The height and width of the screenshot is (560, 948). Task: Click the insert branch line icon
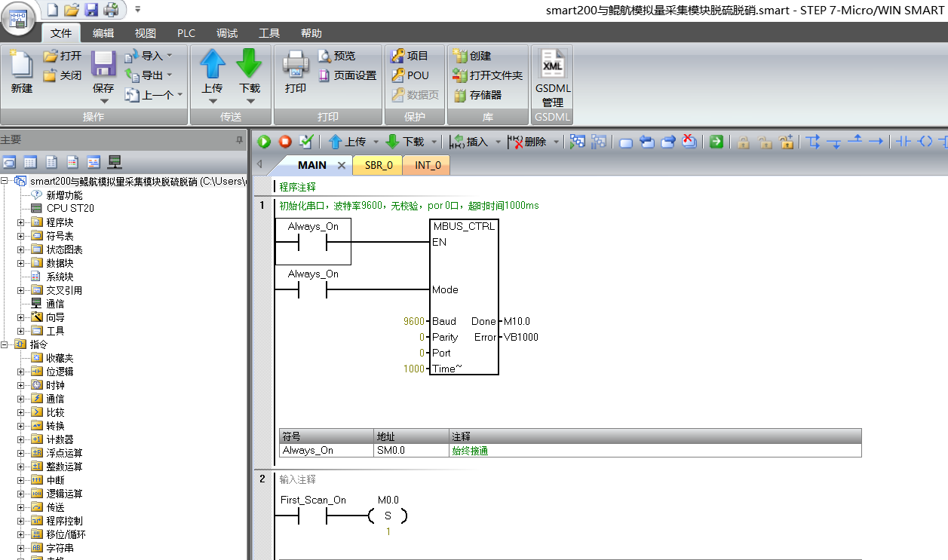pyautogui.click(x=813, y=142)
